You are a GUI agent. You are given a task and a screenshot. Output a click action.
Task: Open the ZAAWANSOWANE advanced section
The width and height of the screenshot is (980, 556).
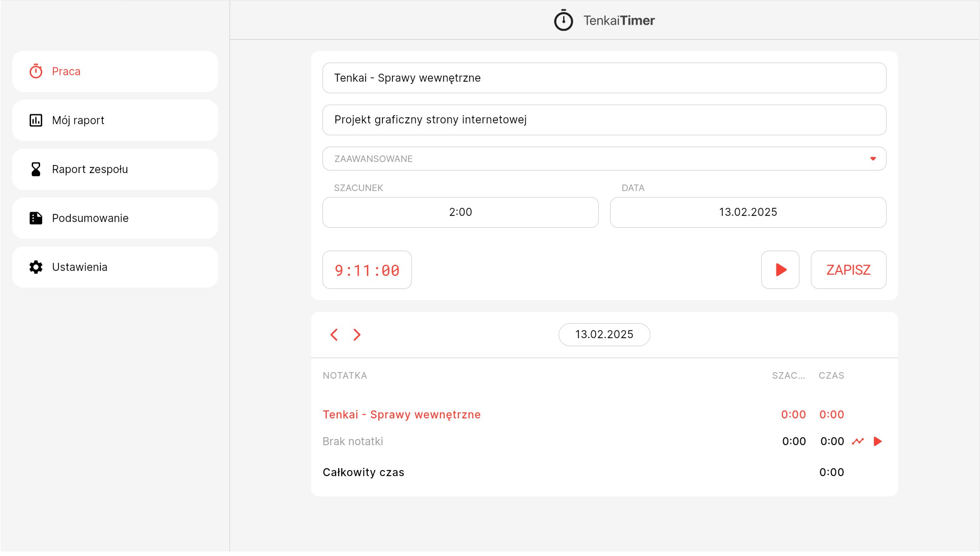[x=604, y=159]
